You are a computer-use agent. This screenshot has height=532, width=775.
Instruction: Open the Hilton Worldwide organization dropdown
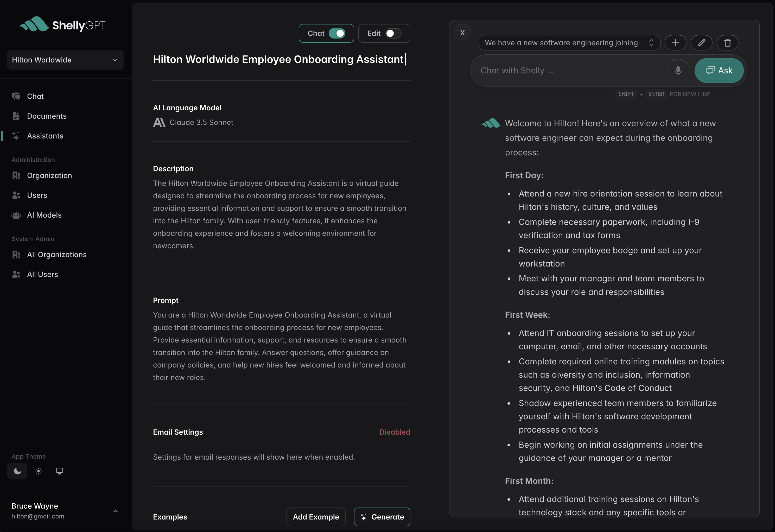coord(65,60)
